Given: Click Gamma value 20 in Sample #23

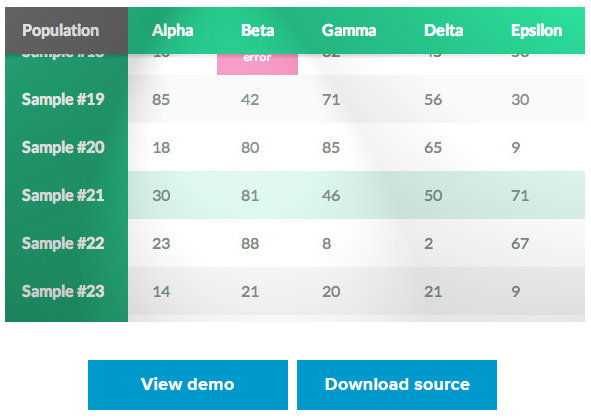Looking at the screenshot, I should 331,291.
